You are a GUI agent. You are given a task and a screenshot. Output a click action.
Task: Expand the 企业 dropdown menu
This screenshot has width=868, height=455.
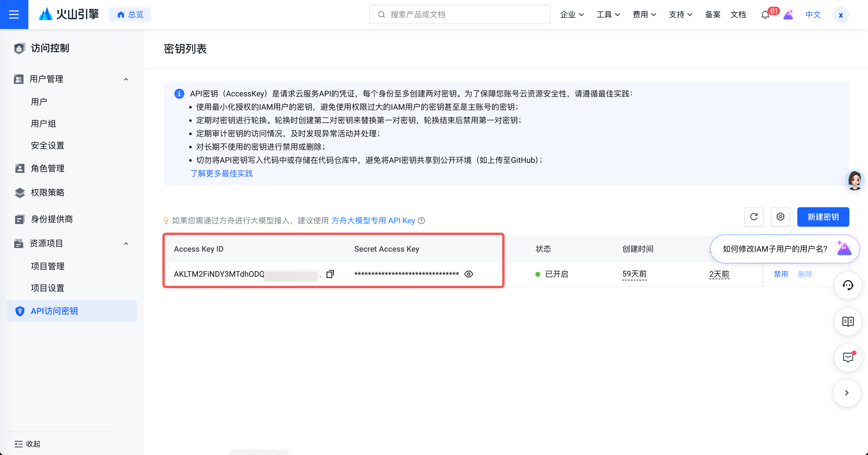click(572, 15)
